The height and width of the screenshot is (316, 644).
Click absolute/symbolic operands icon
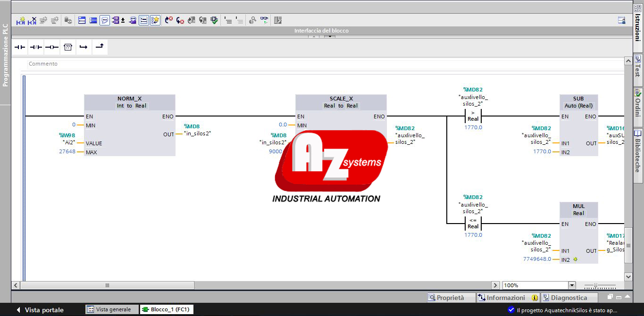pyautogui.click(x=115, y=20)
